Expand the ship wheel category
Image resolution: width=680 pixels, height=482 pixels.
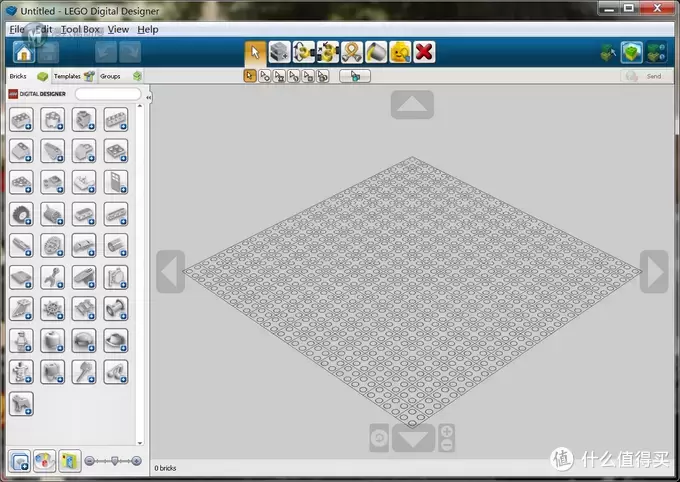[x=52, y=309]
